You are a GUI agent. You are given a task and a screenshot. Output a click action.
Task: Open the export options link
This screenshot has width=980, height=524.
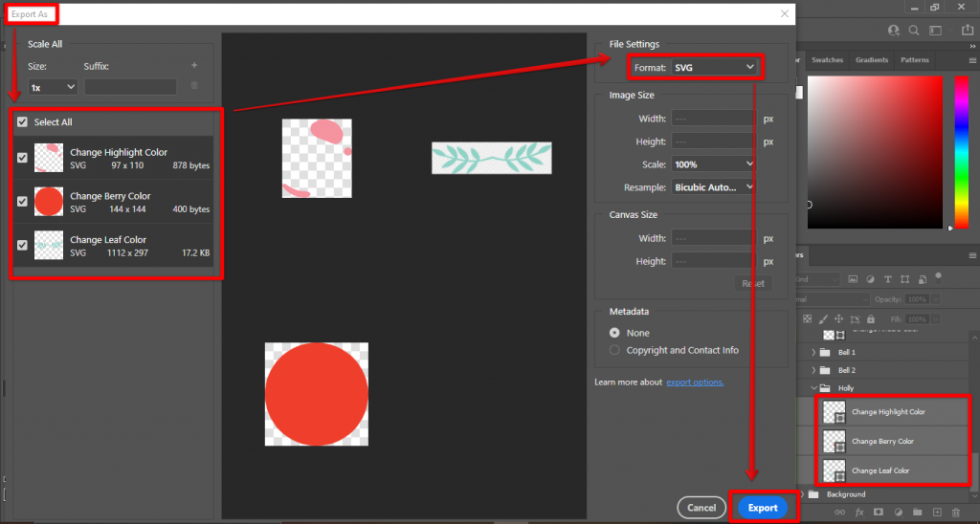coord(695,382)
